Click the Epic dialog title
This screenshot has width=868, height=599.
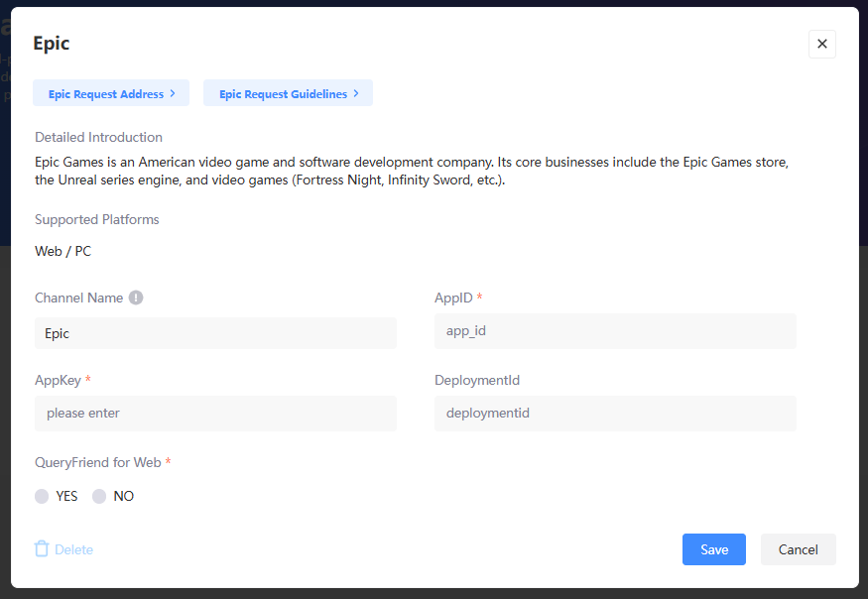(x=52, y=44)
